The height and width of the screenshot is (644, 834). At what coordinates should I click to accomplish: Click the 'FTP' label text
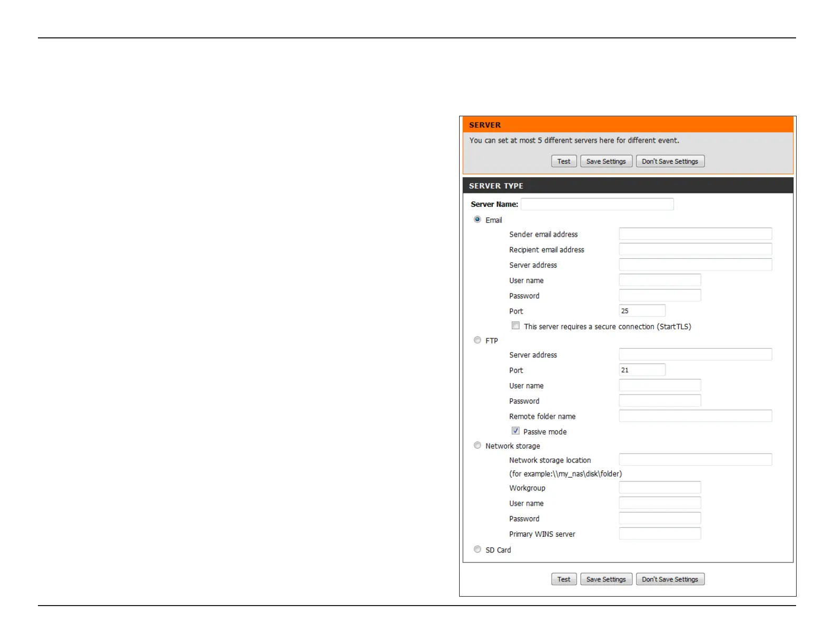point(492,341)
